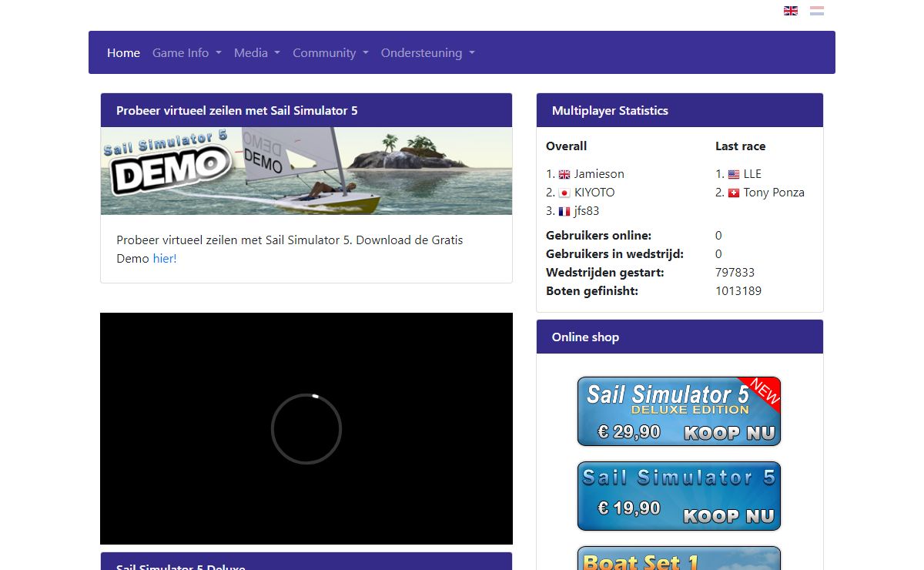Click the 'Last race' column heading
The height and width of the screenshot is (570, 924).
(740, 146)
